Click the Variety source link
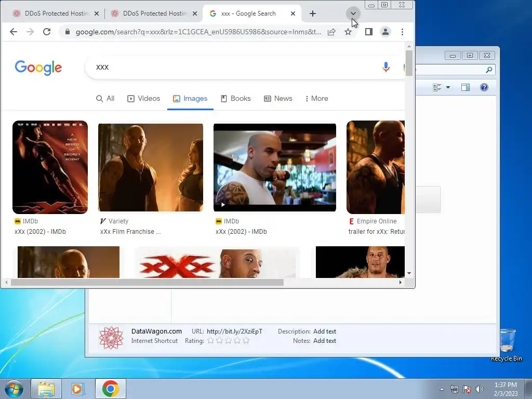 pos(114,221)
